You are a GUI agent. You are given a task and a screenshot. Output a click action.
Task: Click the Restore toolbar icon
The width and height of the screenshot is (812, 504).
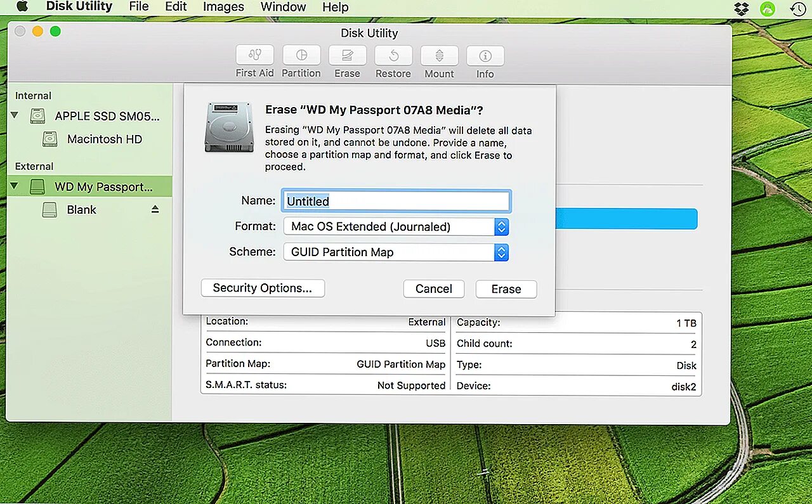tap(393, 55)
